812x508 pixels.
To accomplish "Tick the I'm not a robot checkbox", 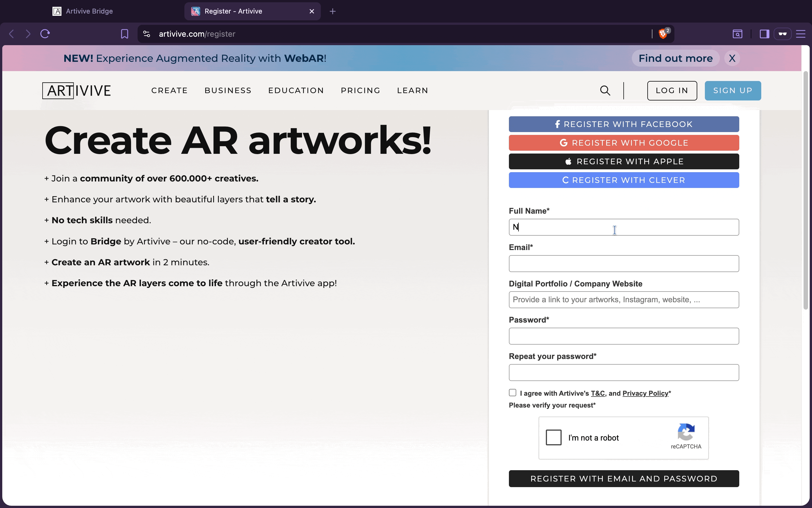I will coord(554,437).
